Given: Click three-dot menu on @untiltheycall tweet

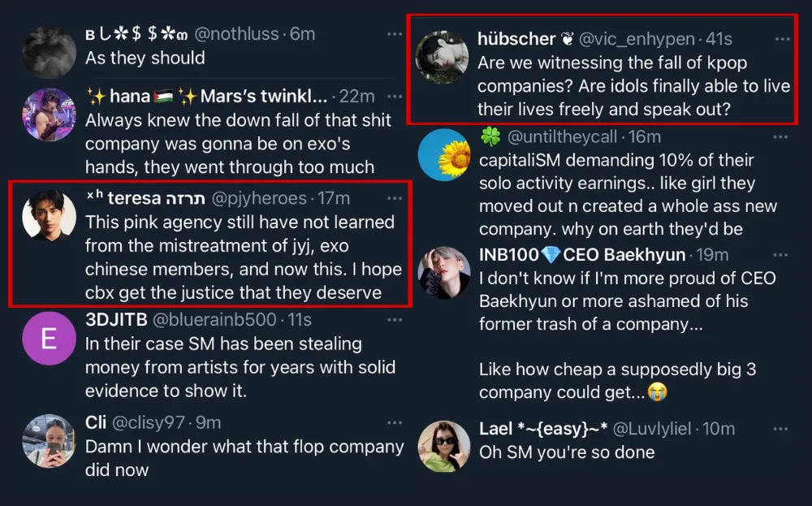Looking at the screenshot, I should click(782, 136).
